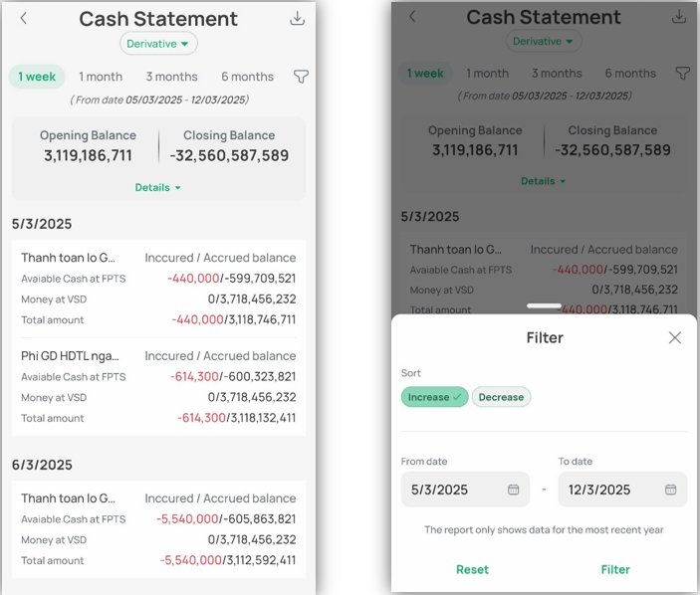Switch to 1 month tab on left screen
The width and height of the screenshot is (700, 595).
[101, 77]
